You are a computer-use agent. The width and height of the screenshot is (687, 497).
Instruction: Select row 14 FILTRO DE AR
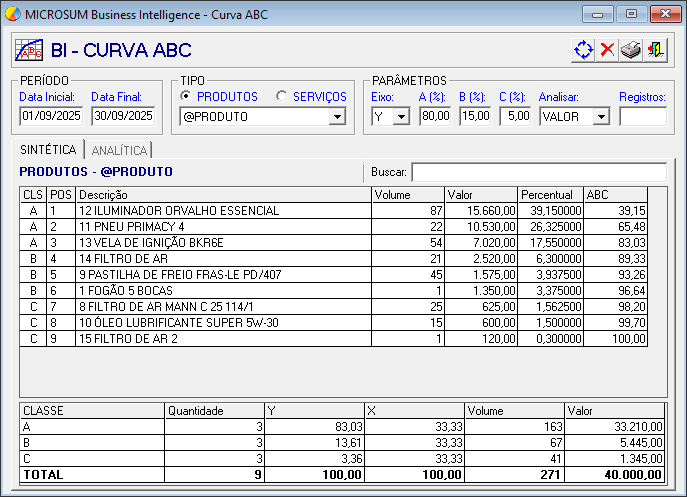[x=334, y=259]
